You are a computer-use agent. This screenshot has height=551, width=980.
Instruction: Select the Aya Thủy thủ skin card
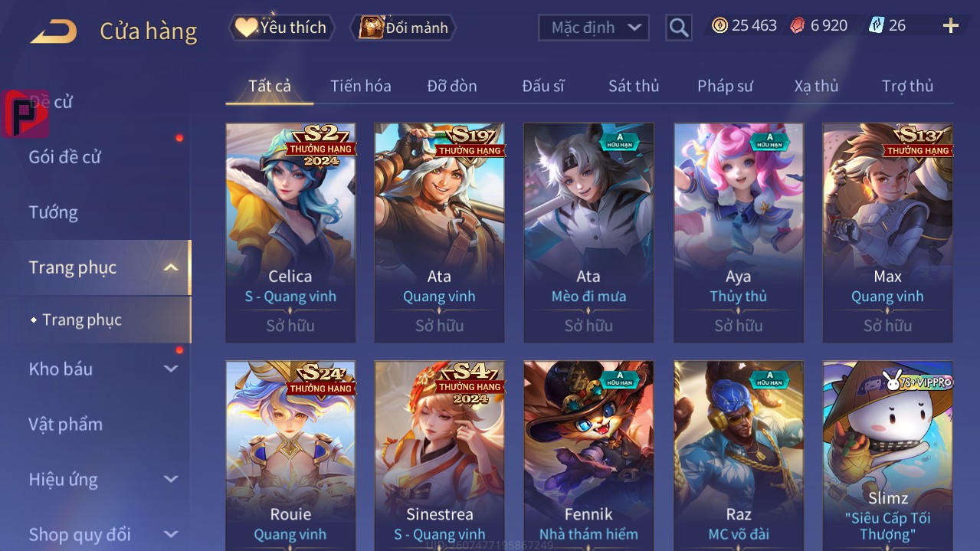[739, 233]
